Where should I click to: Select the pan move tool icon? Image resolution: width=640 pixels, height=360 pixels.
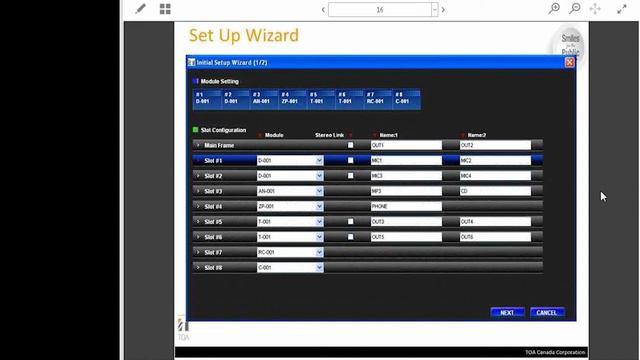coord(595,9)
